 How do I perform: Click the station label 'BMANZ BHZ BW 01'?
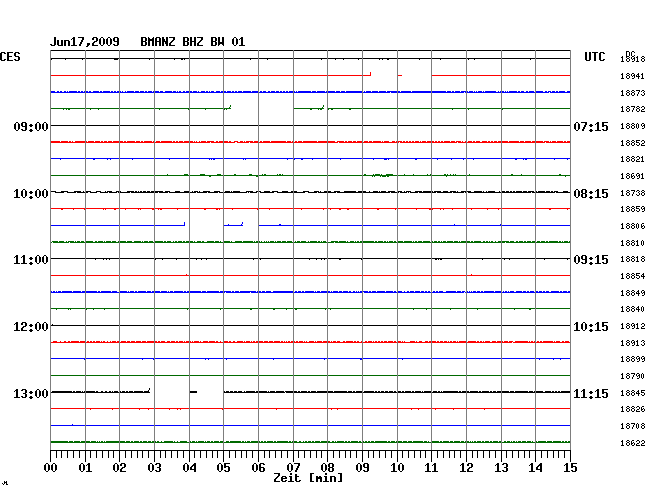point(193,42)
